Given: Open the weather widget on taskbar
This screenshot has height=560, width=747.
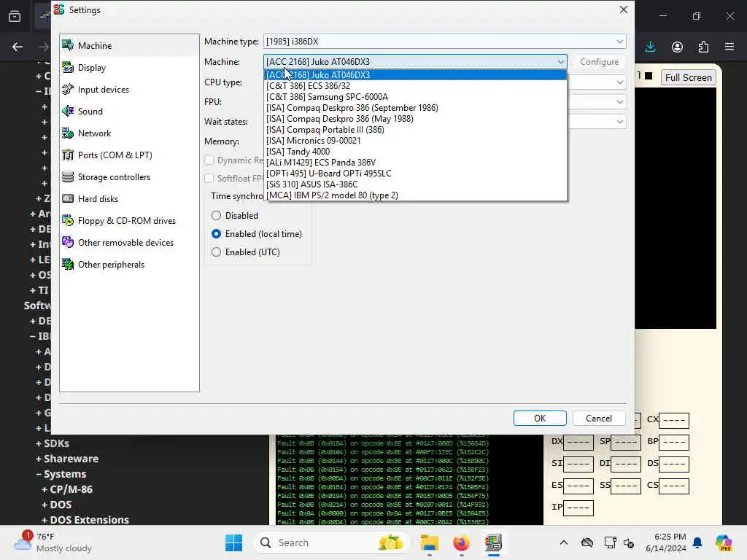Looking at the screenshot, I should point(53,542).
